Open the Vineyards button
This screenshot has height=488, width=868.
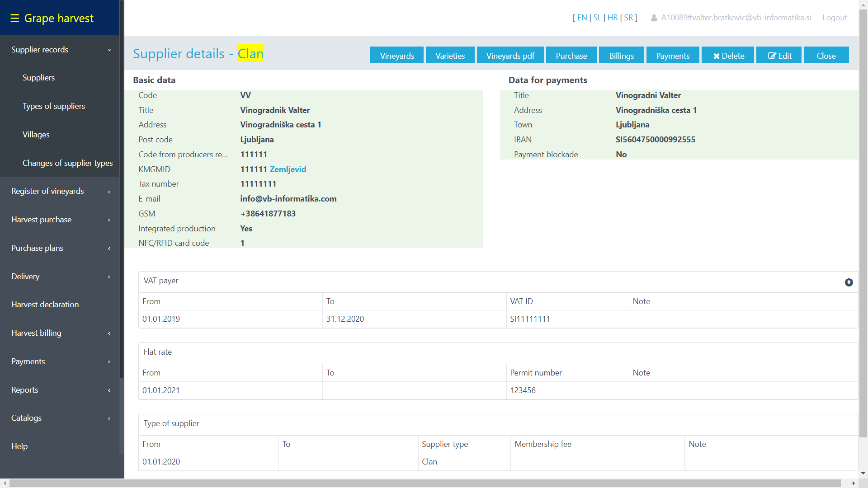pos(397,56)
